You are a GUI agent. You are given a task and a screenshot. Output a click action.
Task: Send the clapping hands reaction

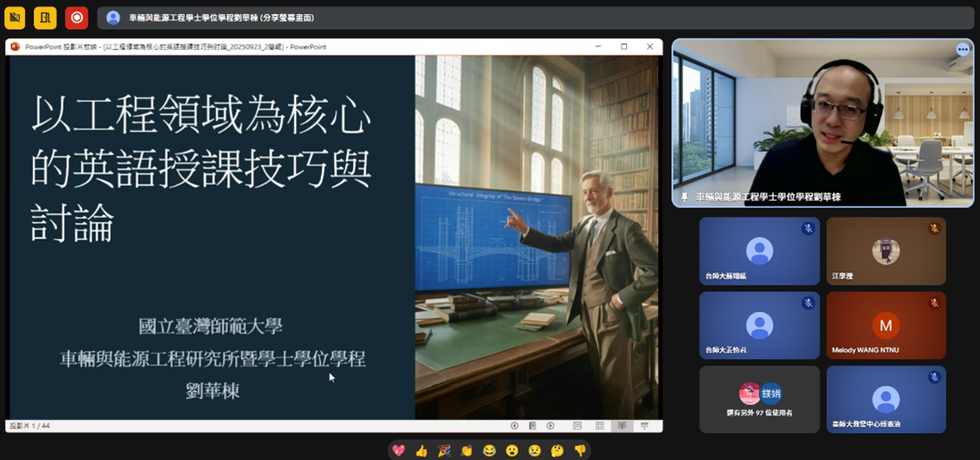click(467, 450)
